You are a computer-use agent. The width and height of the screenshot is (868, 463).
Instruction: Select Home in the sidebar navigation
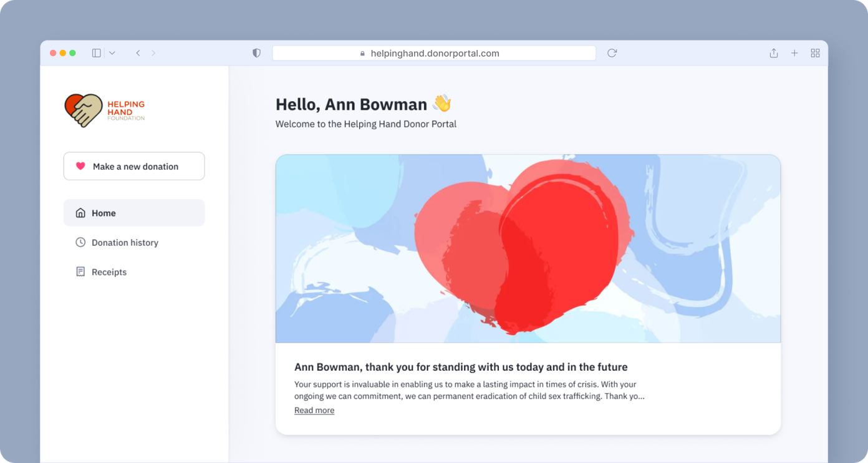pos(104,213)
